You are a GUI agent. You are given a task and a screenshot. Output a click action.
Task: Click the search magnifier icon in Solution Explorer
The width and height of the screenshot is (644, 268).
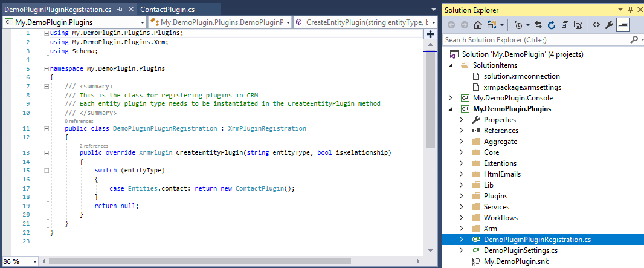tap(634, 40)
